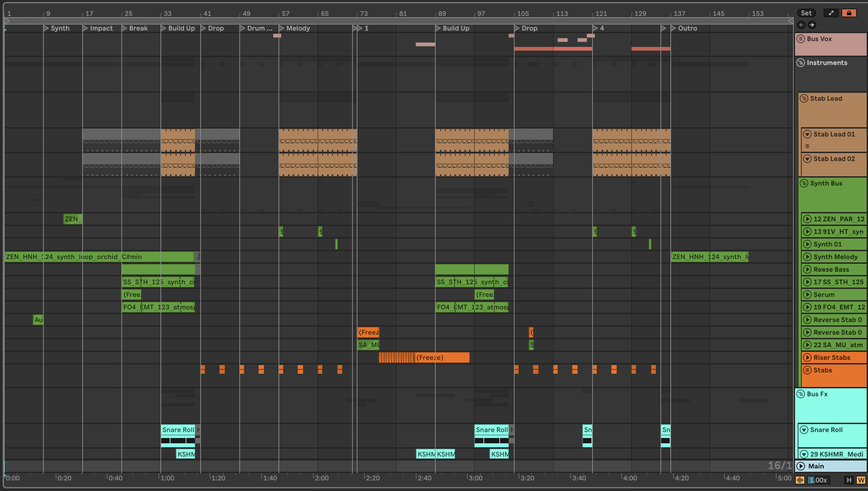Unfold the Riser Stabs track

(807, 357)
